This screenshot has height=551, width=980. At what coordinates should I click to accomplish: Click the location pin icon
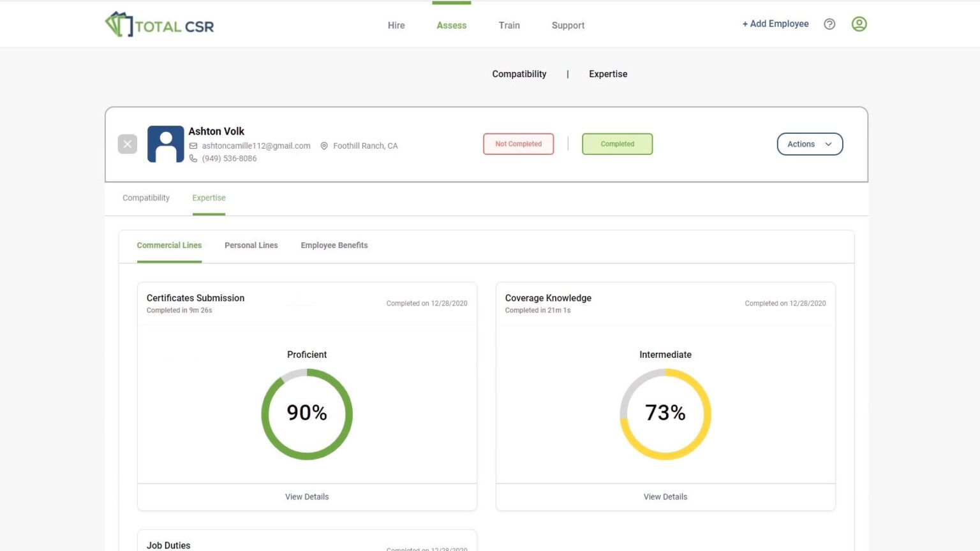[324, 146]
